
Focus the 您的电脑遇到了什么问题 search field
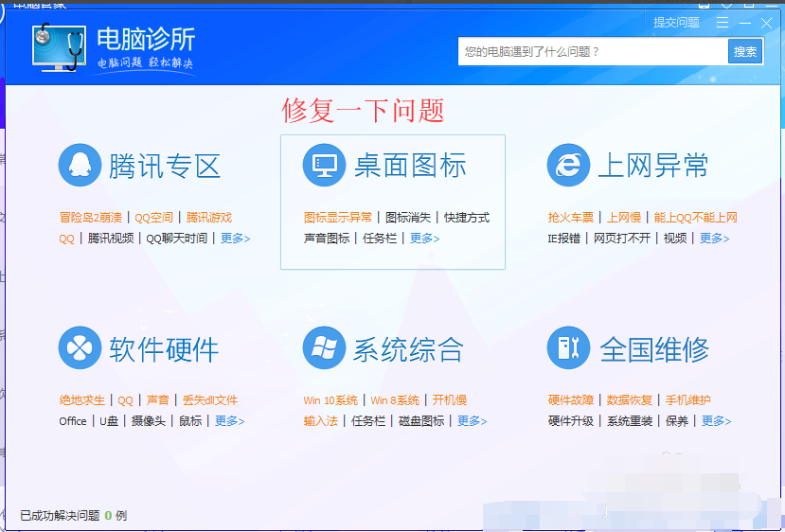click(594, 51)
